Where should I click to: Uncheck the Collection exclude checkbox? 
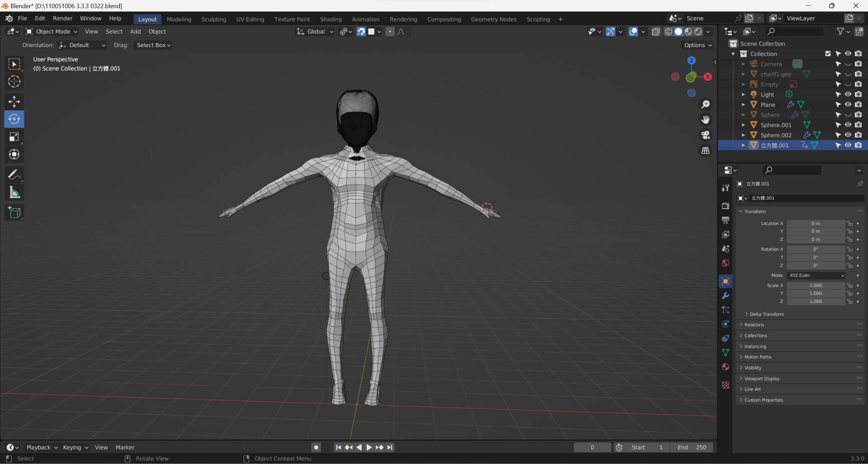828,54
